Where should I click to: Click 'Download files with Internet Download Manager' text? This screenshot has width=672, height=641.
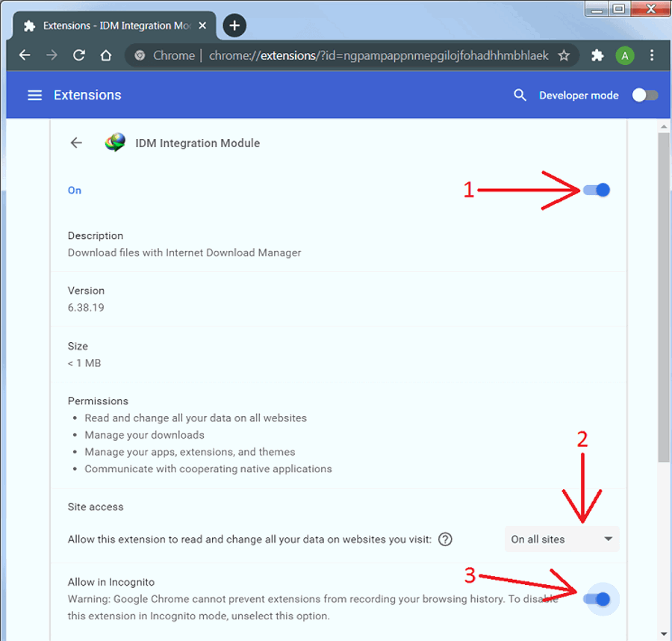tap(184, 253)
